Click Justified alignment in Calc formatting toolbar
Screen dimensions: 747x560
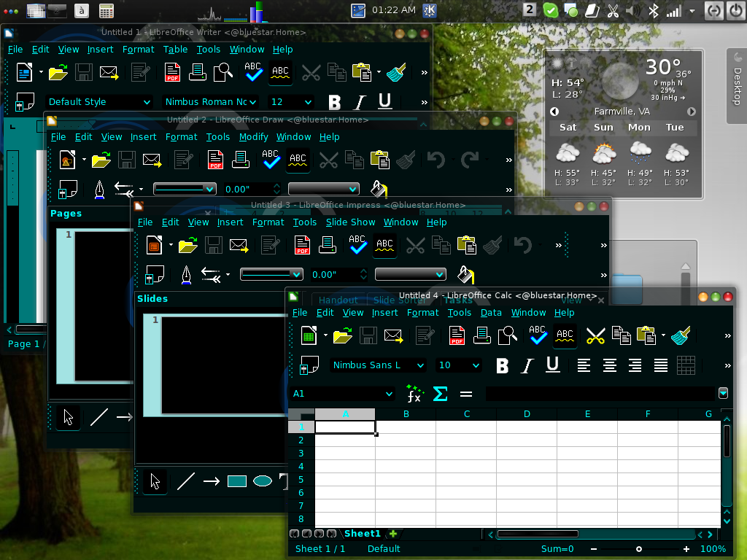click(x=660, y=365)
